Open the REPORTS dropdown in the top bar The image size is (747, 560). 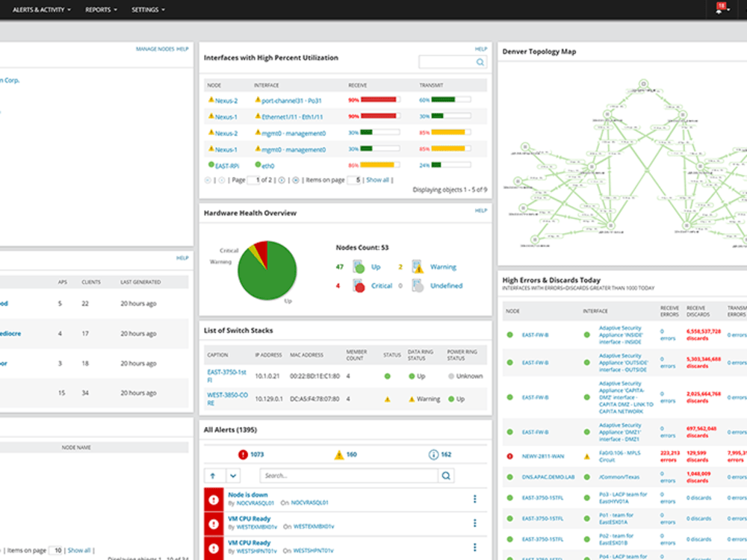[x=99, y=10]
